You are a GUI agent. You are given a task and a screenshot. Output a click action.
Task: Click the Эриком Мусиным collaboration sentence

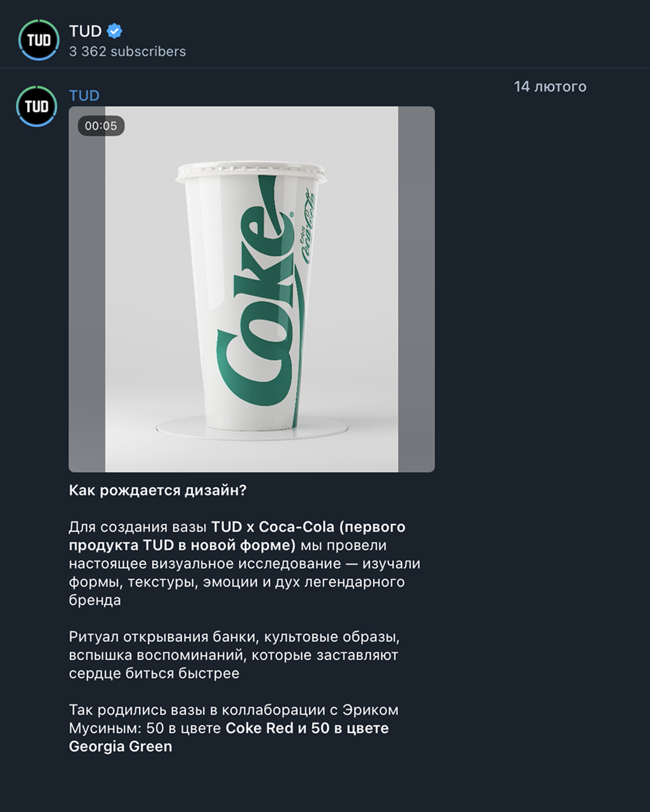pyautogui.click(x=234, y=728)
